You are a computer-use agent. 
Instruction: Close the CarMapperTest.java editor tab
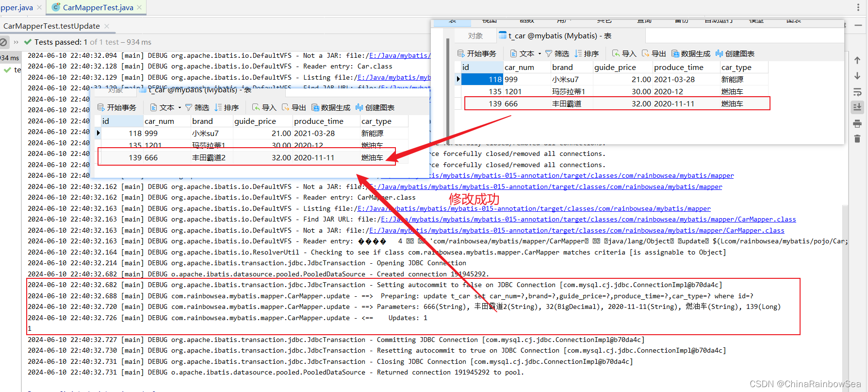[x=140, y=7]
